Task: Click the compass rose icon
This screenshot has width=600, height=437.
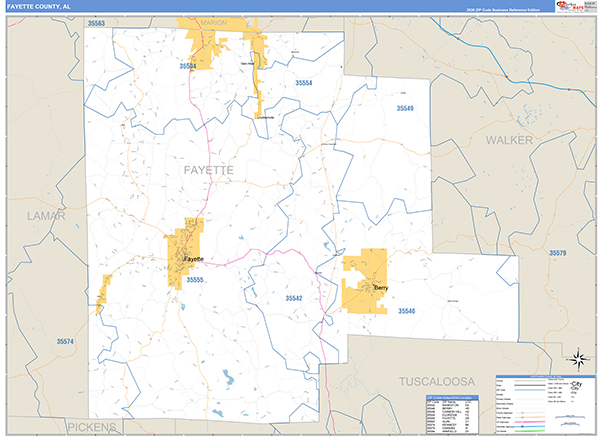Action: (x=579, y=360)
